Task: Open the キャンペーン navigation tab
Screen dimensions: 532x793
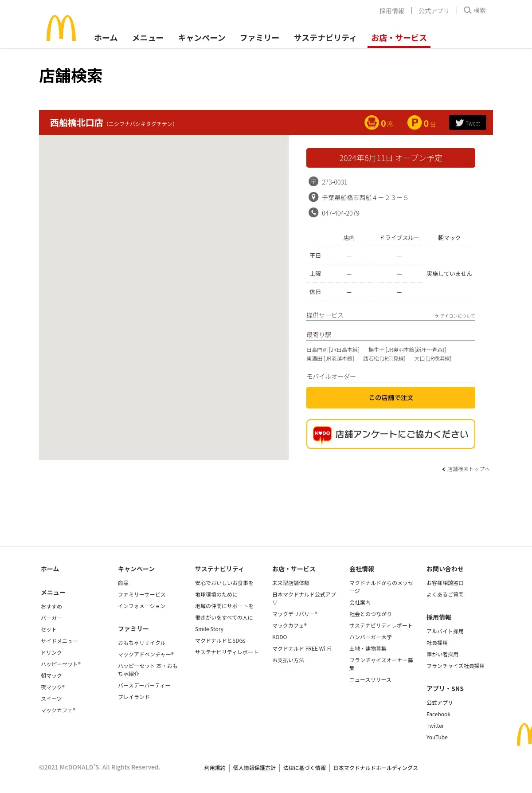Action: pyautogui.click(x=202, y=38)
